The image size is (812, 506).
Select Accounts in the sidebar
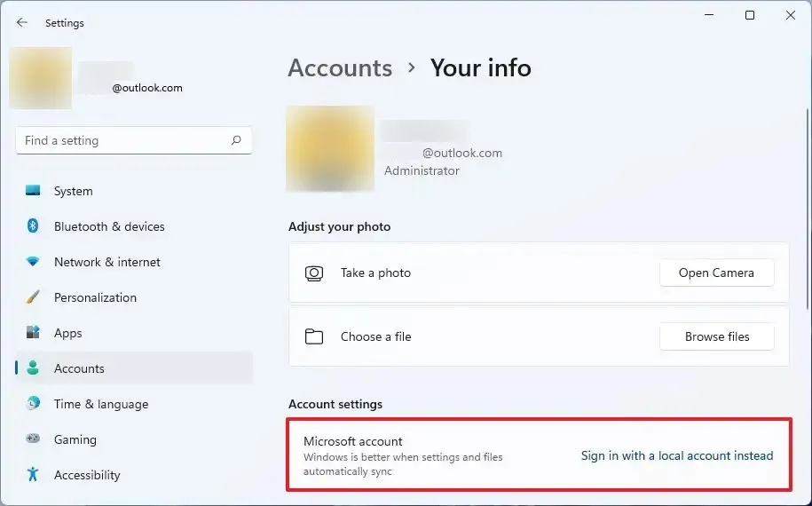click(x=134, y=368)
